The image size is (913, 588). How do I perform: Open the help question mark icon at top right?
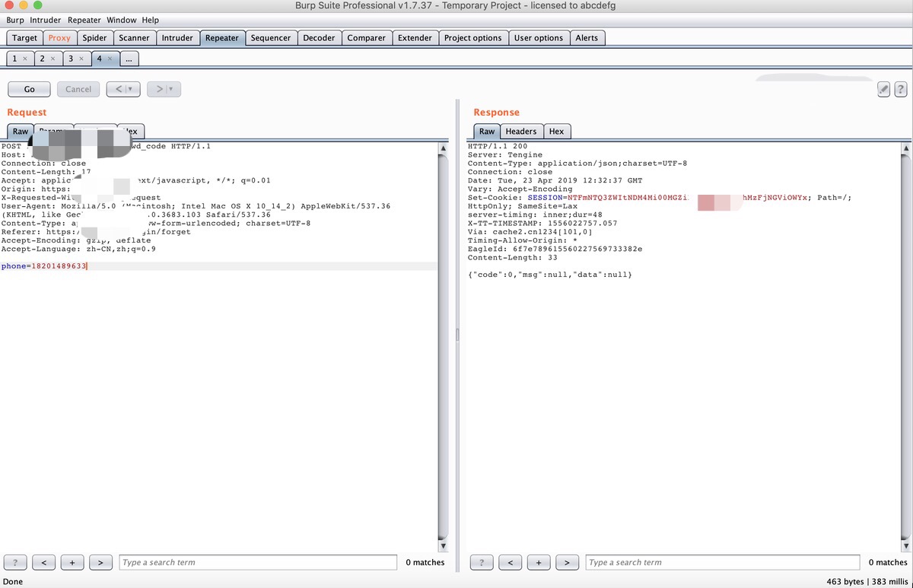(x=900, y=89)
